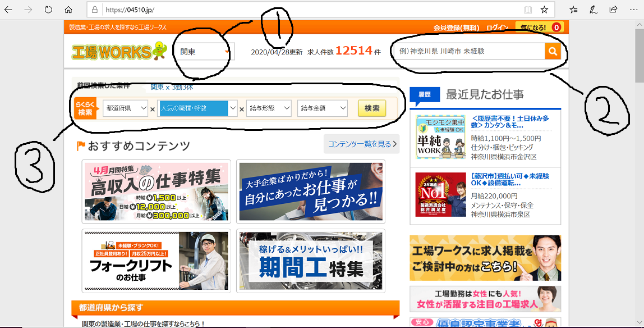Image resolution: width=644 pixels, height=328 pixels.
Task: Open the 関東 region dropdown
Action: point(204,52)
